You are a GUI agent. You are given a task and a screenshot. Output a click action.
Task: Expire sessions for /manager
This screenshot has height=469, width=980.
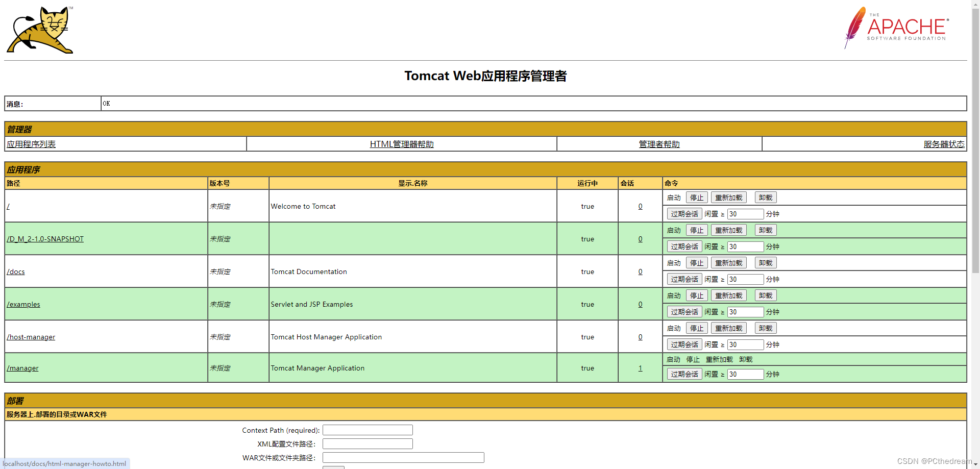pos(684,374)
